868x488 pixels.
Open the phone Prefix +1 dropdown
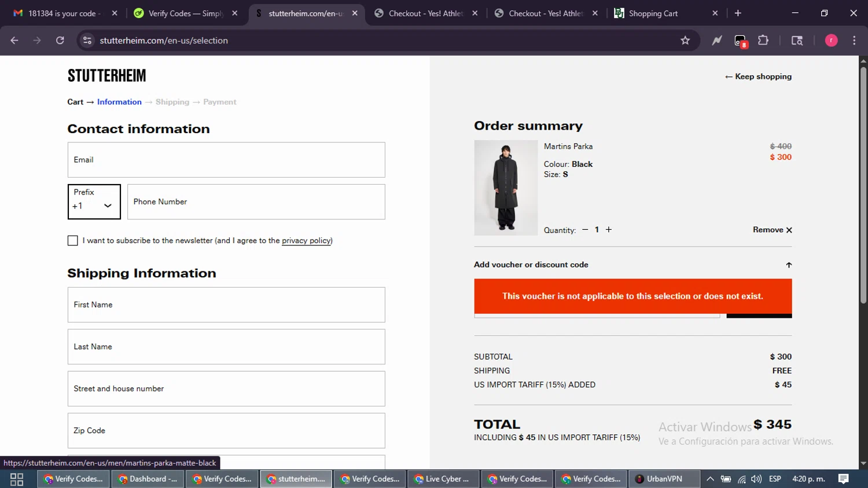pyautogui.click(x=94, y=201)
